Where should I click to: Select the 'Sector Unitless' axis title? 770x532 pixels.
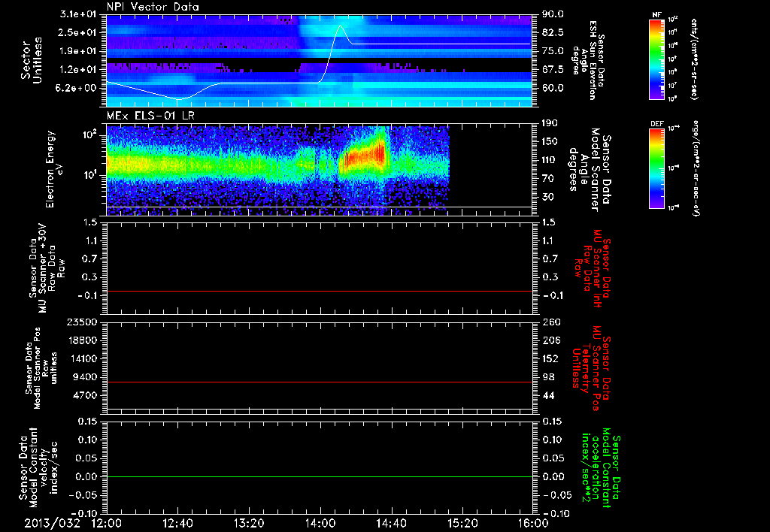(32, 60)
